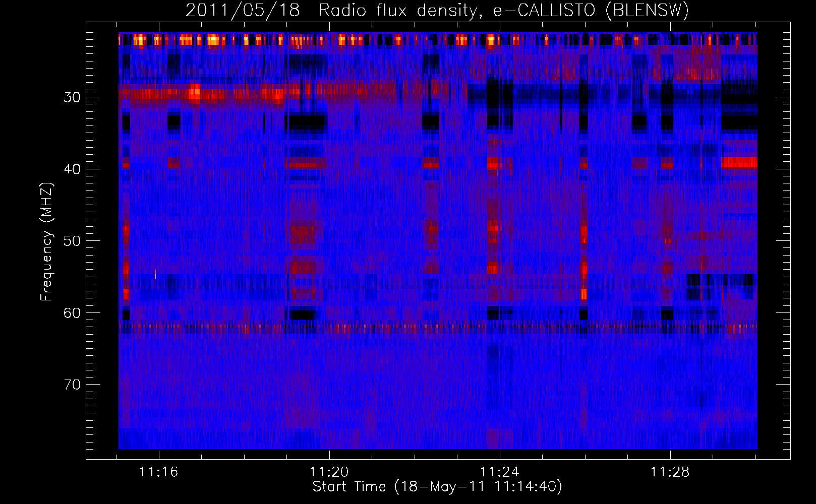This screenshot has width=816, height=504.
Task: Click the 11:20 time tick label
Action: 329,472
